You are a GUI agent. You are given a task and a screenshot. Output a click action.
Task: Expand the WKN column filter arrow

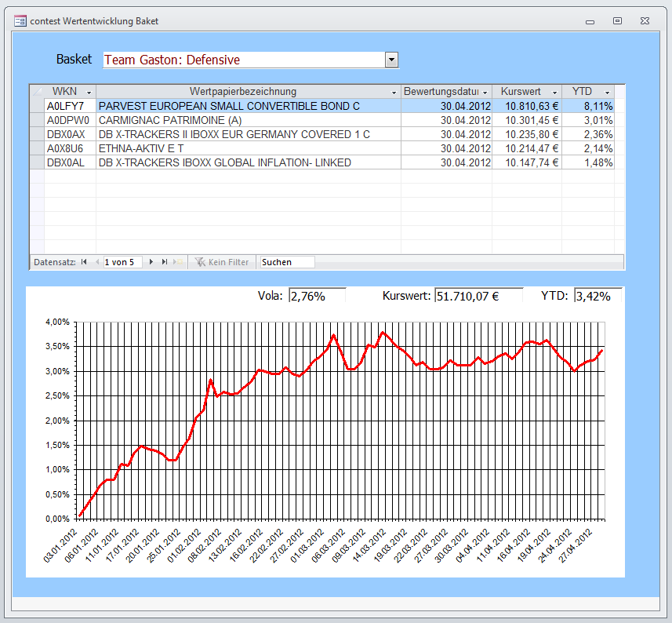click(x=89, y=93)
